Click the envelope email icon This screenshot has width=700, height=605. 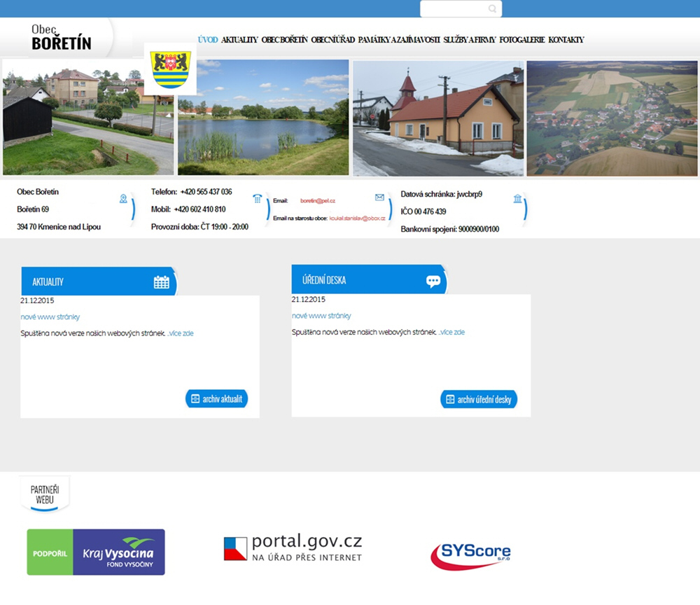pyautogui.click(x=379, y=197)
